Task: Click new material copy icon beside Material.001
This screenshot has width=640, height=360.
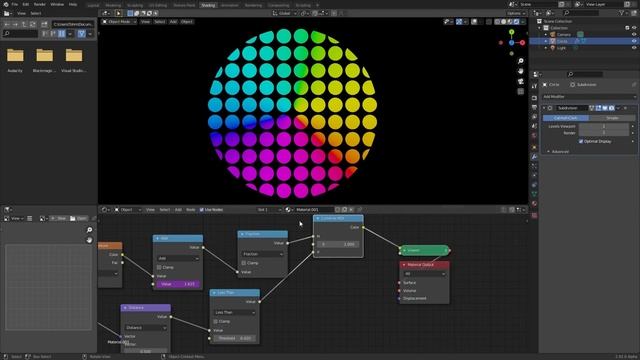Action: click(x=344, y=210)
